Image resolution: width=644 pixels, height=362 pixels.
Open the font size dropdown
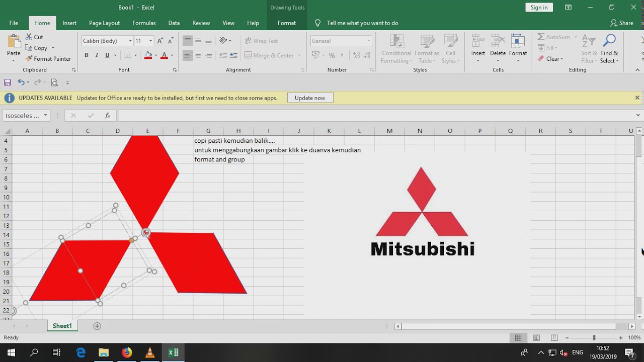(x=150, y=41)
